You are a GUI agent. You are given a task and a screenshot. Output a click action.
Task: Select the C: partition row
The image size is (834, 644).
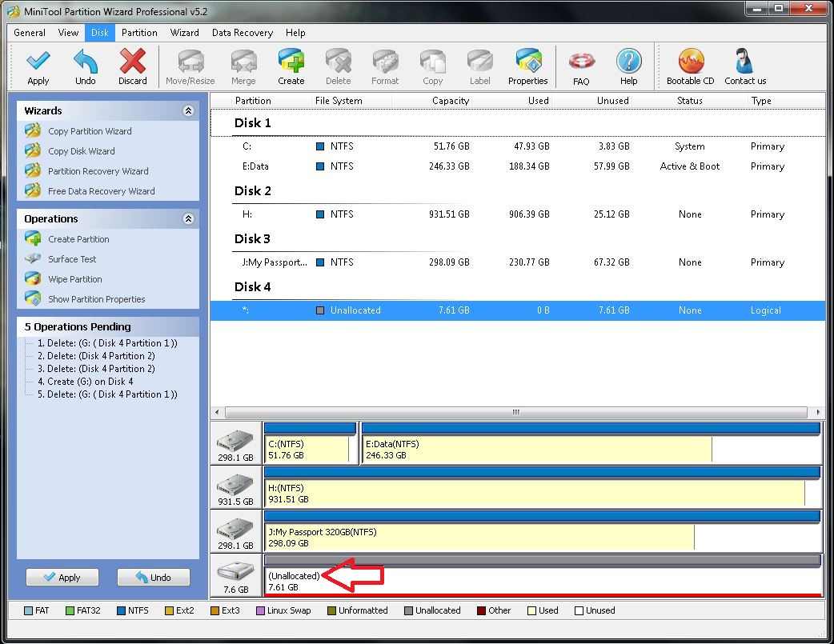click(x=518, y=146)
